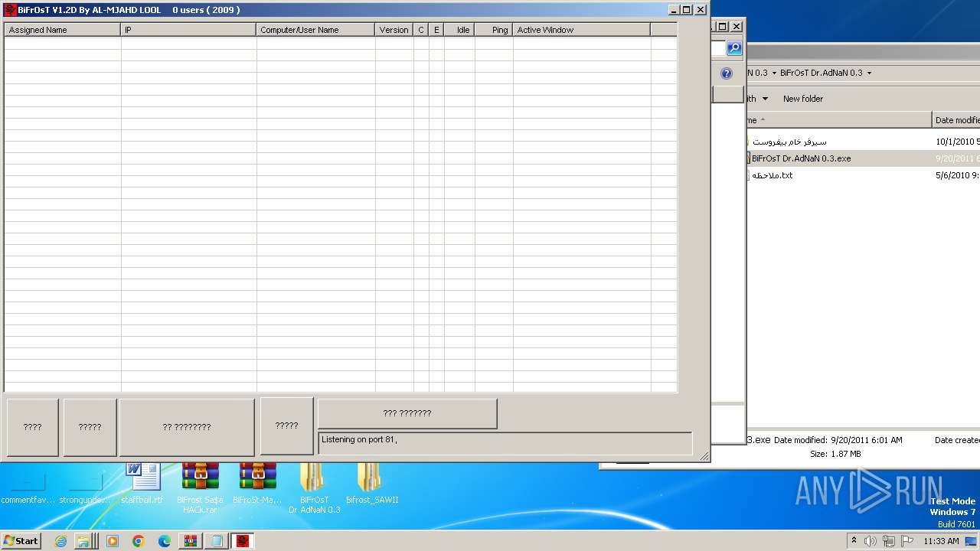Click the status text 'Listening on port 81'
Image resolution: width=980 pixels, height=551 pixels.
pos(359,439)
